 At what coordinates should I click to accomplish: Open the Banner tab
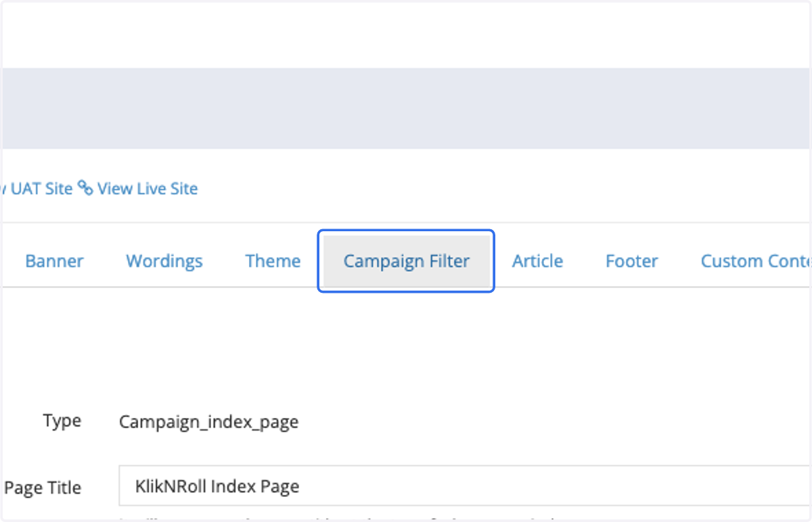tap(54, 261)
